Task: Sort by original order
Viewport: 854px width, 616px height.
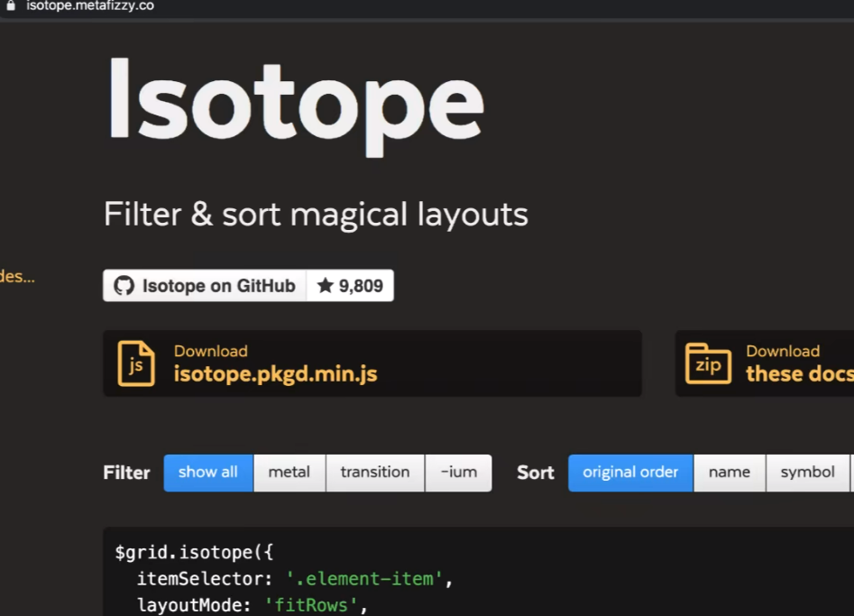Action: (630, 473)
